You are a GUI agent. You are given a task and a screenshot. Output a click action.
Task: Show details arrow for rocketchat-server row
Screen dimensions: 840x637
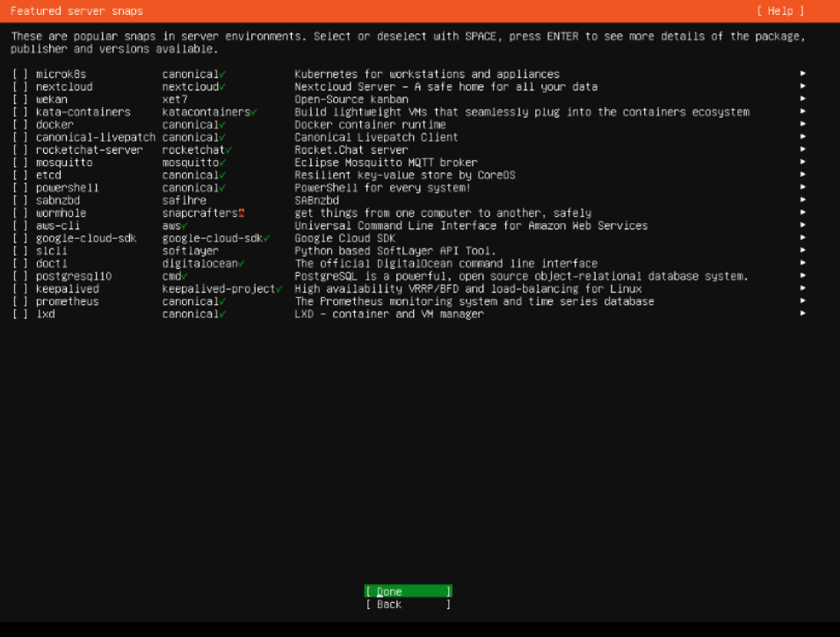(802, 149)
